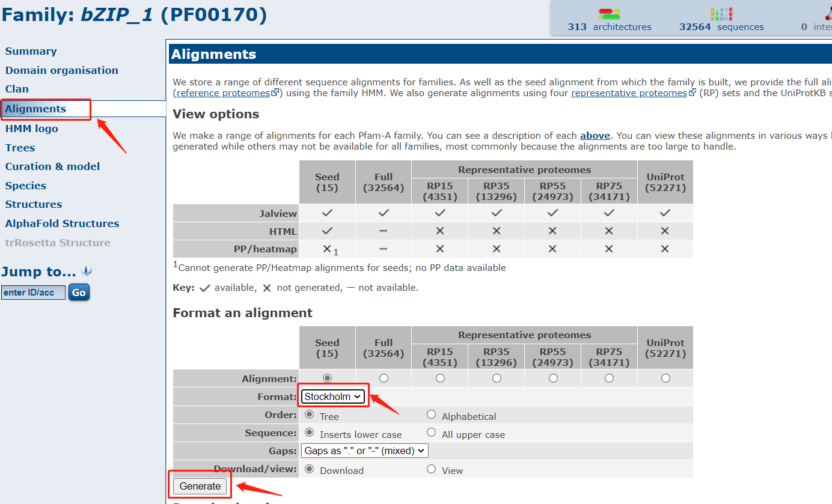Select RP35 alignment radio button
832x504 pixels.
pos(497,378)
